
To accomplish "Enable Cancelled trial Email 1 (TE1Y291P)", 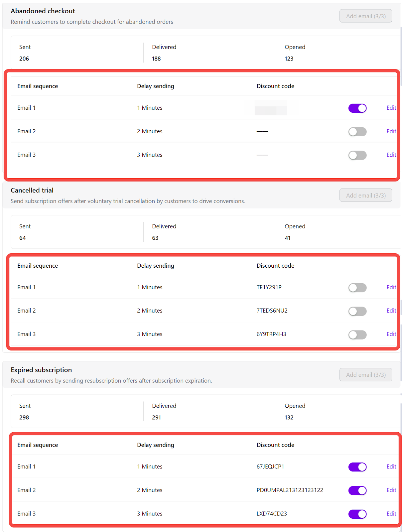I will click(x=357, y=288).
